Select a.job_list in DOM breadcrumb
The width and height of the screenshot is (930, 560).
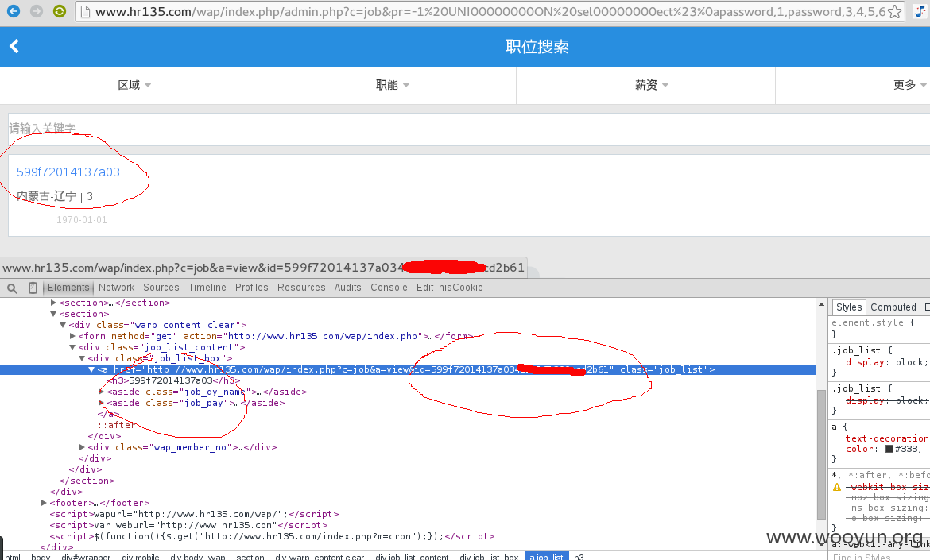[x=546, y=557]
